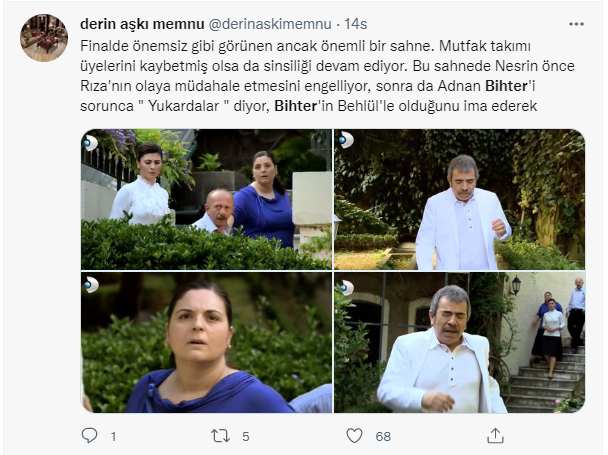The width and height of the screenshot is (608, 455).
Task: Retweet this post via the retweet icon
Action: coord(220,436)
